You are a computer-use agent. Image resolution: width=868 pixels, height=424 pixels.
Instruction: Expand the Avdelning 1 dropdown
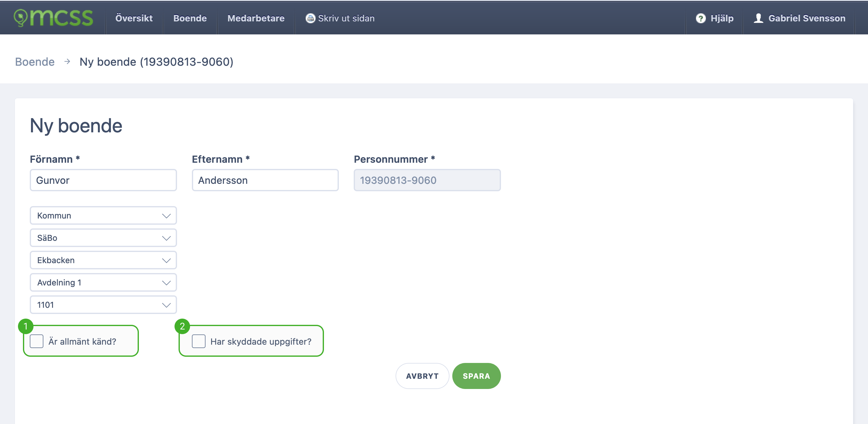pyautogui.click(x=103, y=282)
